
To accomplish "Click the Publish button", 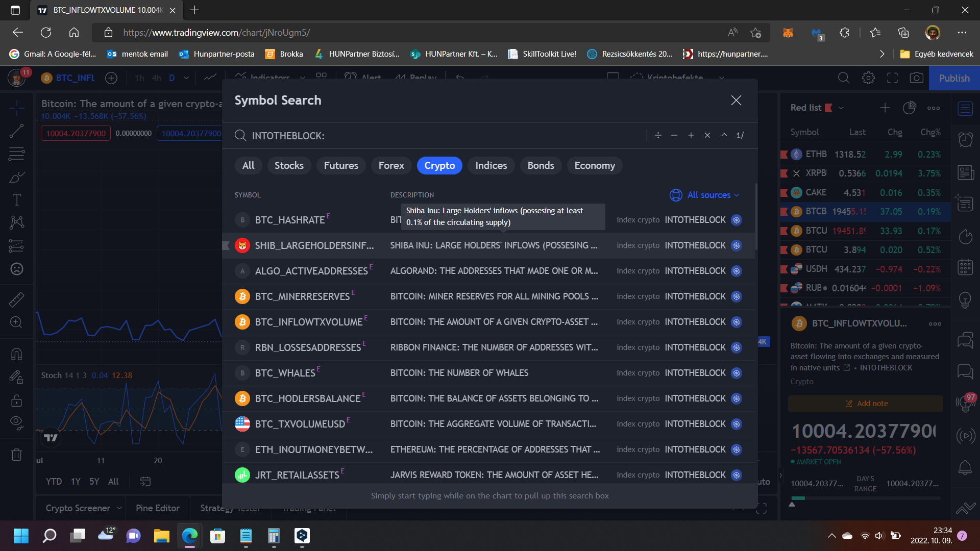I will pyautogui.click(x=954, y=78).
